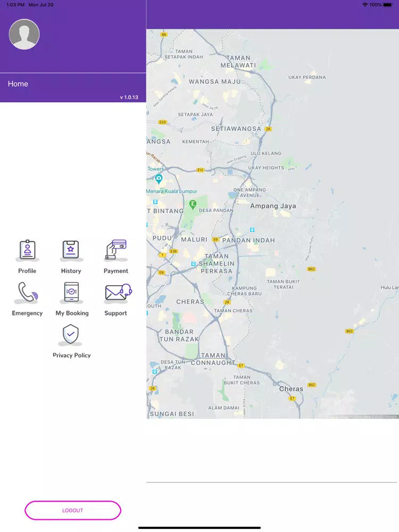This screenshot has width=399, height=532.
Task: Click the Profile label
Action: coord(27,271)
